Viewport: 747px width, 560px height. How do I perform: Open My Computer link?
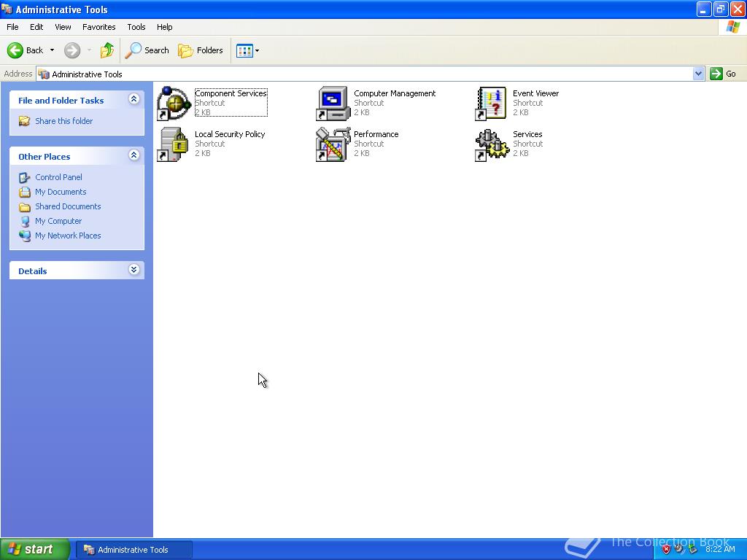click(x=58, y=221)
